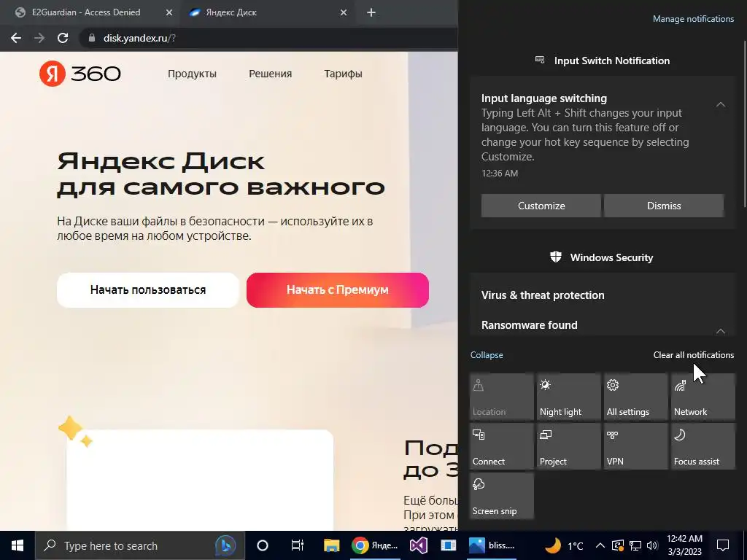Screen dimensions: 747x560
Task: Open the weather widget showing 1°C
Action: point(565,545)
